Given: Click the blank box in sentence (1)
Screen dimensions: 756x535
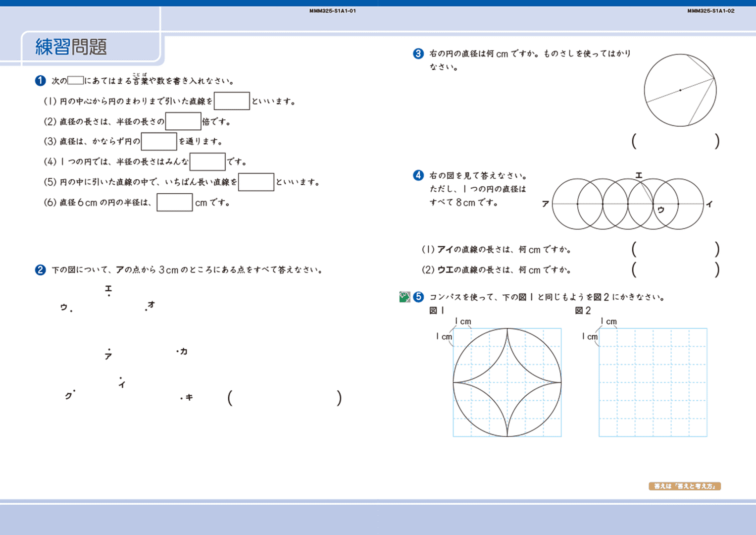Looking at the screenshot, I should 232,101.
